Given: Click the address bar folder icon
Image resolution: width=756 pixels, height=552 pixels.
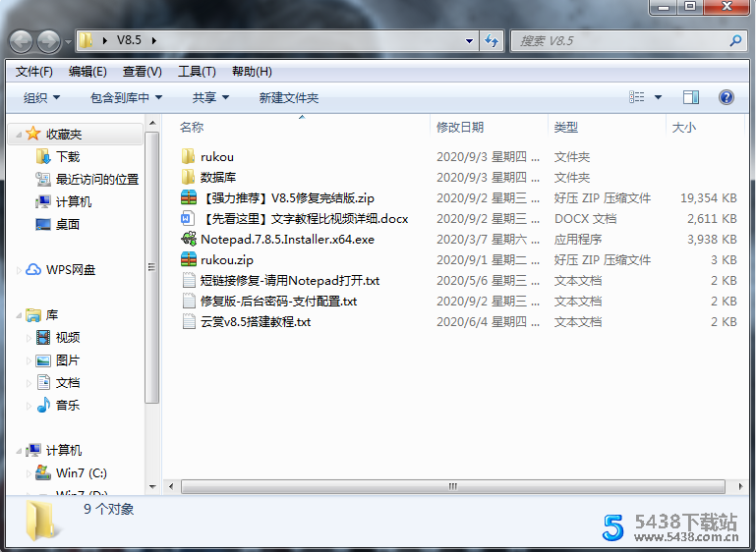Looking at the screenshot, I should 86,40.
